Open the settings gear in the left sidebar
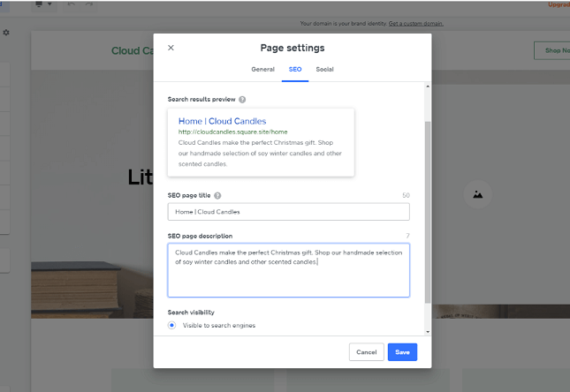570x392 pixels. [x=6, y=33]
